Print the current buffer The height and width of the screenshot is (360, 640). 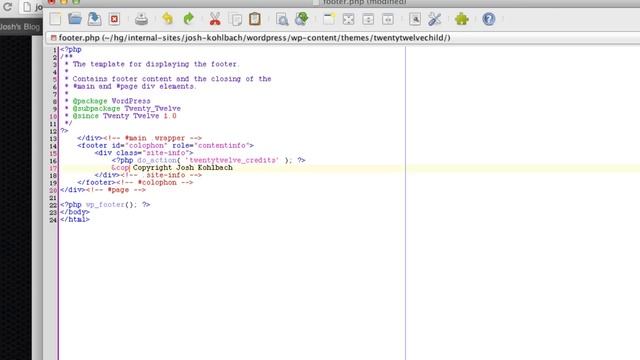(141, 19)
